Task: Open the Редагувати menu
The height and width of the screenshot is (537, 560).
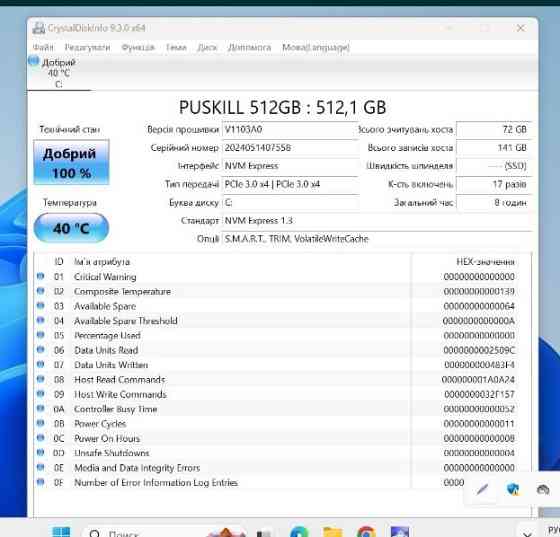Action: tap(88, 47)
